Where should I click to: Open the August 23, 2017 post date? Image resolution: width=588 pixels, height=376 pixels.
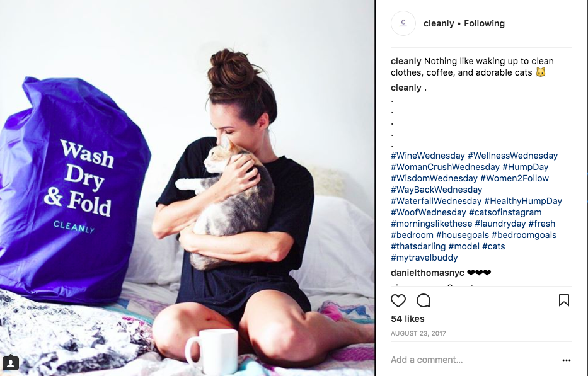click(x=418, y=333)
